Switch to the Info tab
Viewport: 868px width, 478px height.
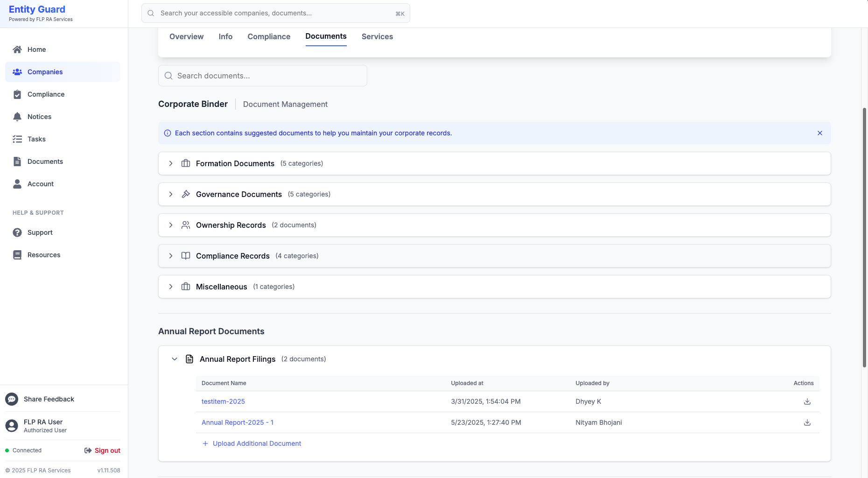(x=225, y=36)
